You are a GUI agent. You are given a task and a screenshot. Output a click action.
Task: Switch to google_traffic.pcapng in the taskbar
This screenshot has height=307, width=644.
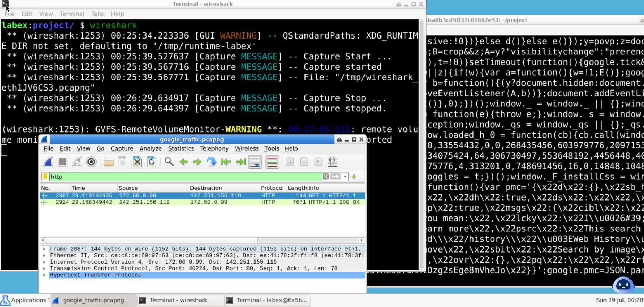pyautogui.click(x=94, y=300)
